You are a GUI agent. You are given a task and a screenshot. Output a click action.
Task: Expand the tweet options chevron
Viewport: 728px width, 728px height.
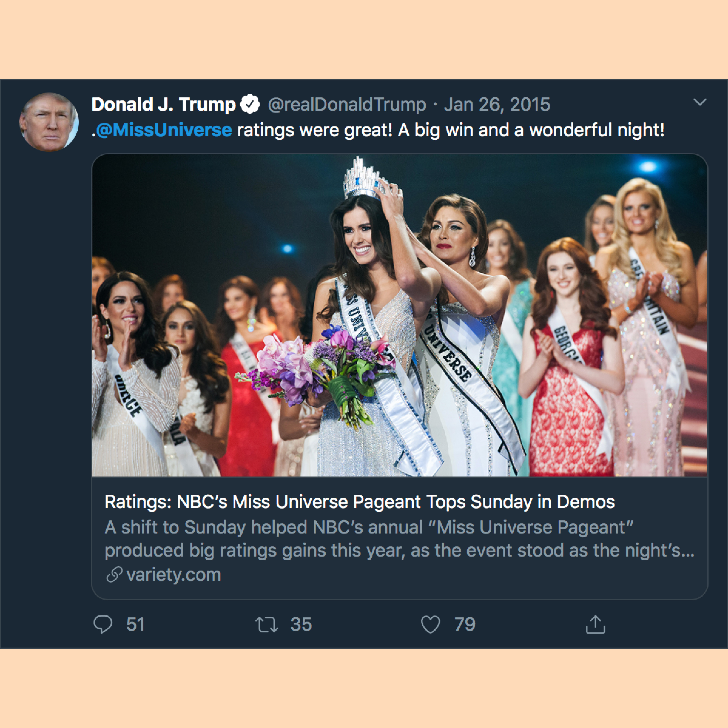700,102
